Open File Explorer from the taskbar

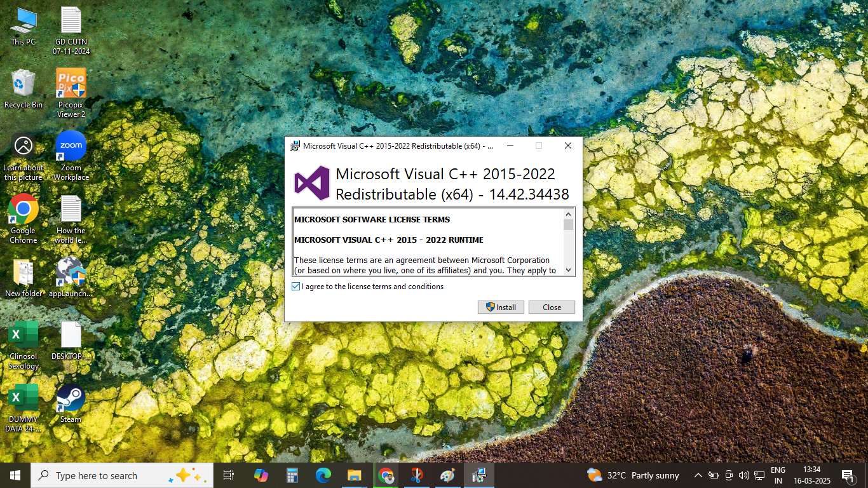pos(355,475)
